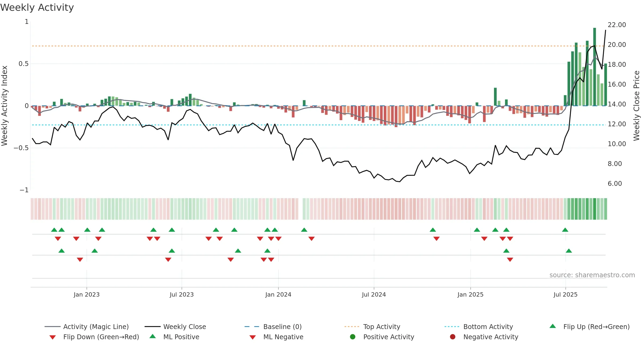Click the −0.5 activity index axis label
644x362 pixels.
(21, 148)
